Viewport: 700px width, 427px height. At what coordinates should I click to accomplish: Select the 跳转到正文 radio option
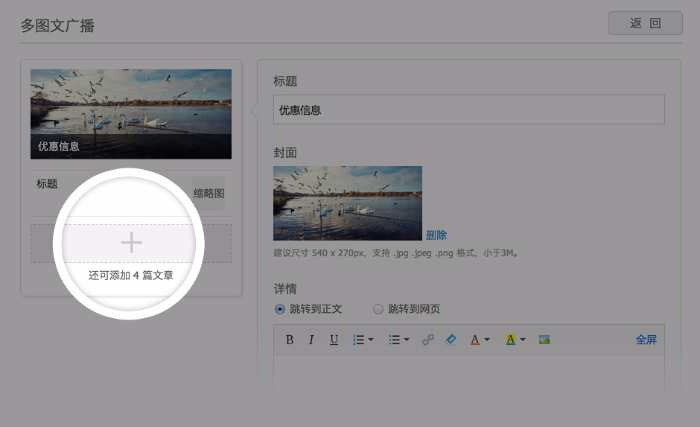[x=279, y=309]
